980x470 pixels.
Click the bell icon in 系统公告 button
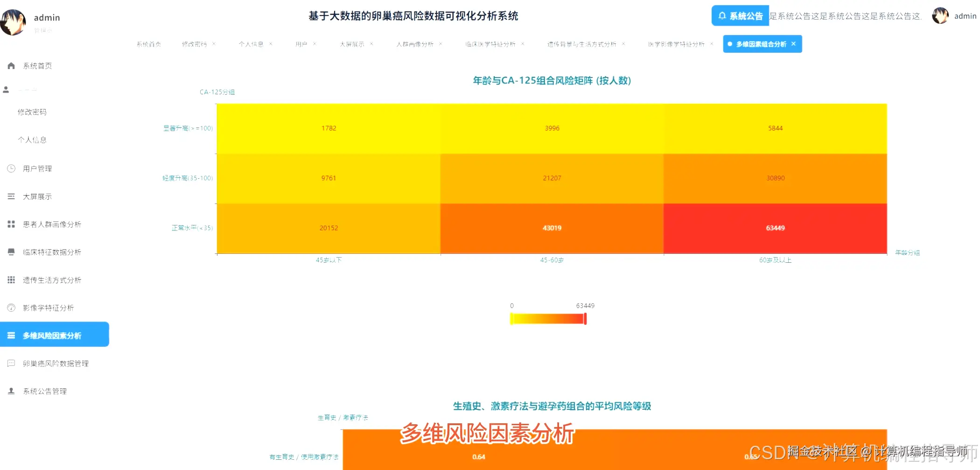click(x=722, y=16)
